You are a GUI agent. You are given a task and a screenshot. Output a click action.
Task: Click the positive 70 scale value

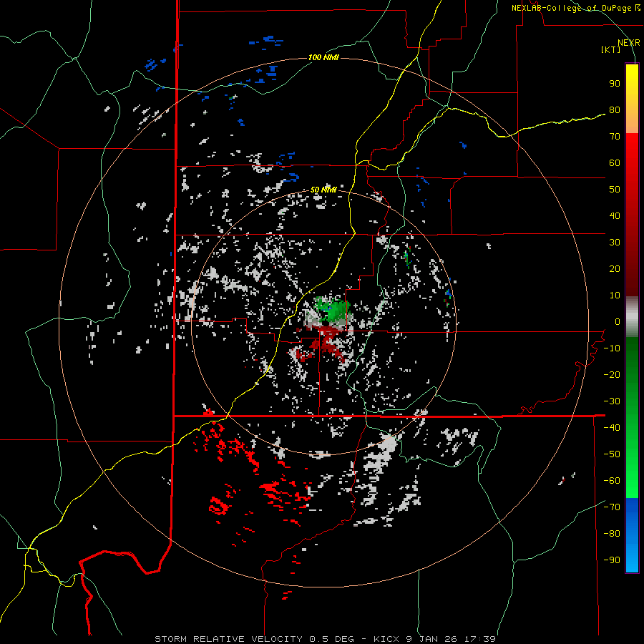pyautogui.click(x=615, y=137)
